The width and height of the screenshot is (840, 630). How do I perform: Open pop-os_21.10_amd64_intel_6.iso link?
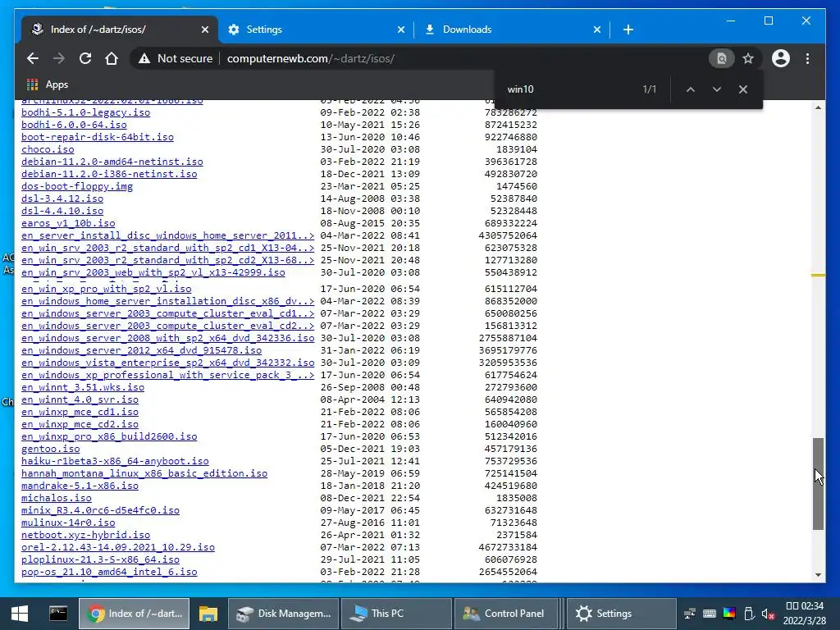109,572
